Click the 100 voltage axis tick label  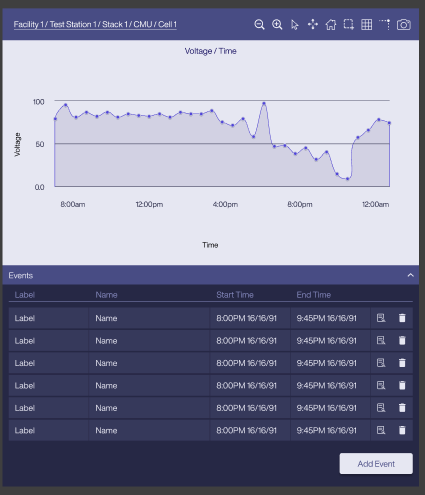[x=38, y=102]
